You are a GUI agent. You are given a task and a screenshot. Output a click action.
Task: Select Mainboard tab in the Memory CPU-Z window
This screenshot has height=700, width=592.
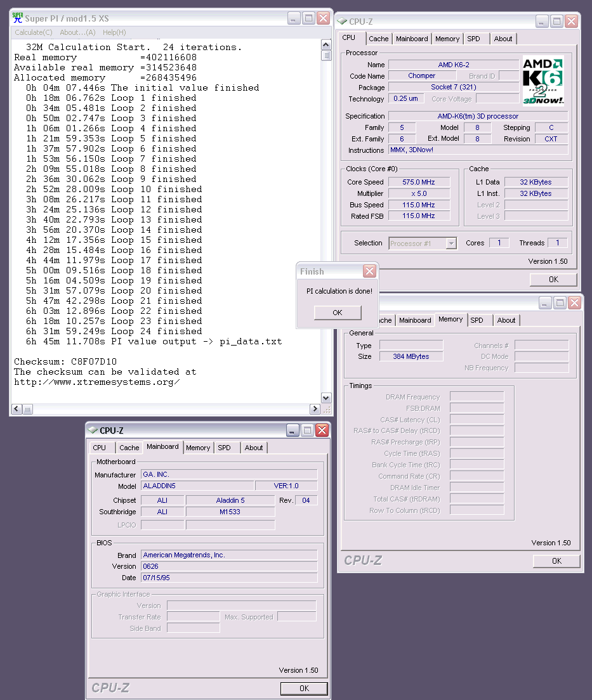point(415,321)
